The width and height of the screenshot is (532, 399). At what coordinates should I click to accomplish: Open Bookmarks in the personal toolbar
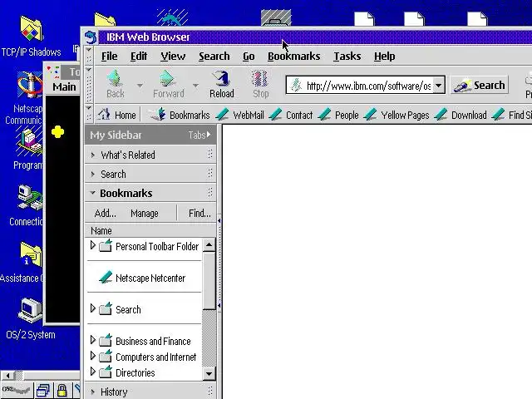coord(180,115)
